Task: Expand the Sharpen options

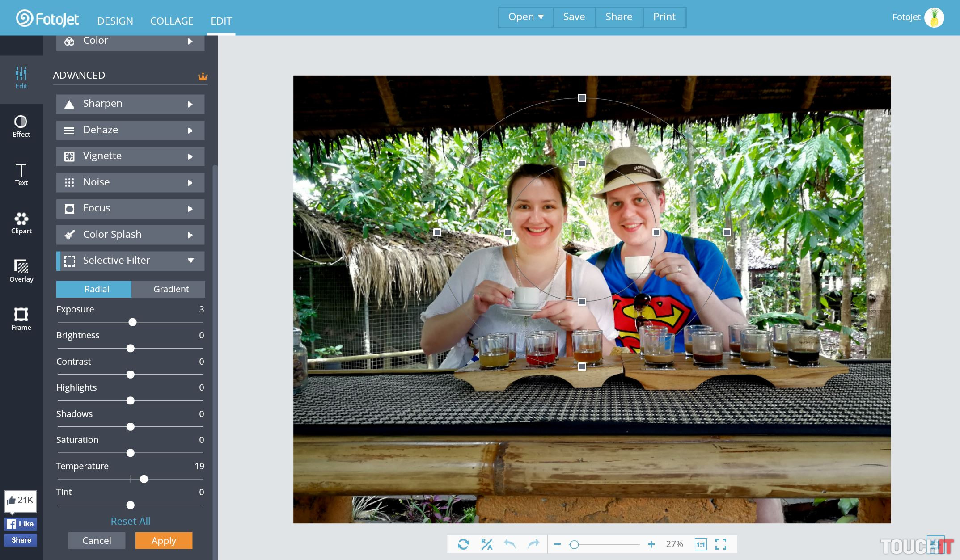Action: [130, 104]
